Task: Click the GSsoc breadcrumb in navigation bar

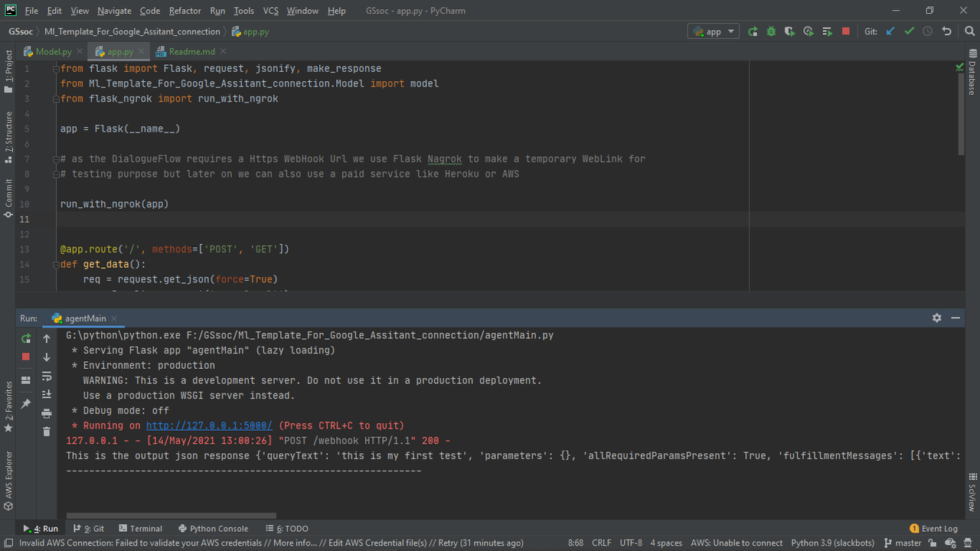Action: pyautogui.click(x=20, y=31)
